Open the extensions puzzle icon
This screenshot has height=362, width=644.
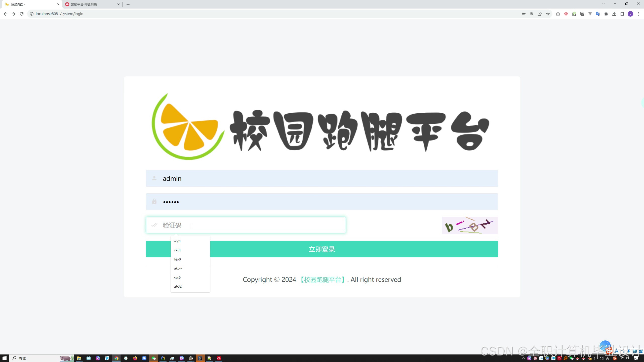[606, 14]
